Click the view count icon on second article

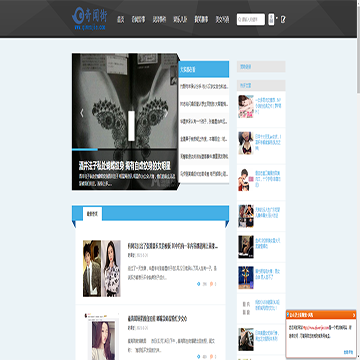click(199, 356)
